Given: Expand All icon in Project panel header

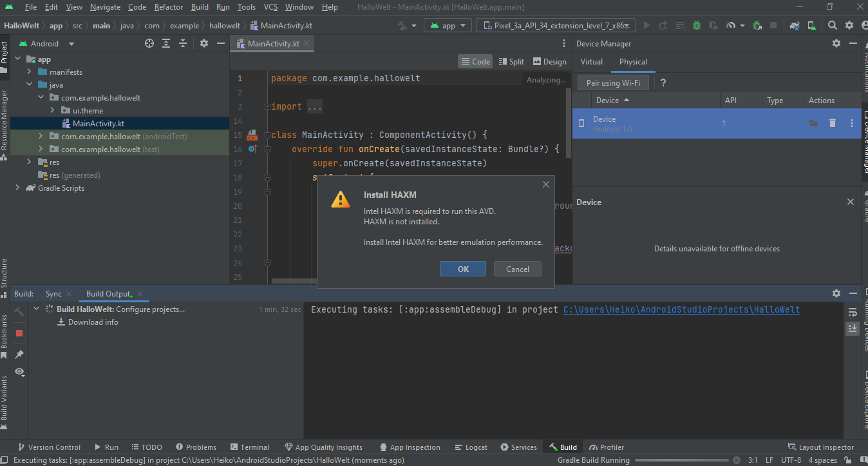Looking at the screenshot, I should pyautogui.click(x=166, y=43).
